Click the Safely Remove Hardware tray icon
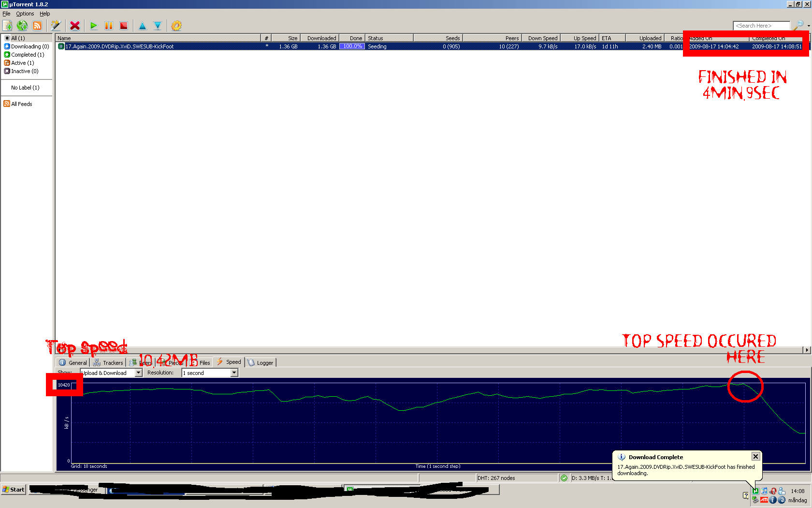 [756, 500]
